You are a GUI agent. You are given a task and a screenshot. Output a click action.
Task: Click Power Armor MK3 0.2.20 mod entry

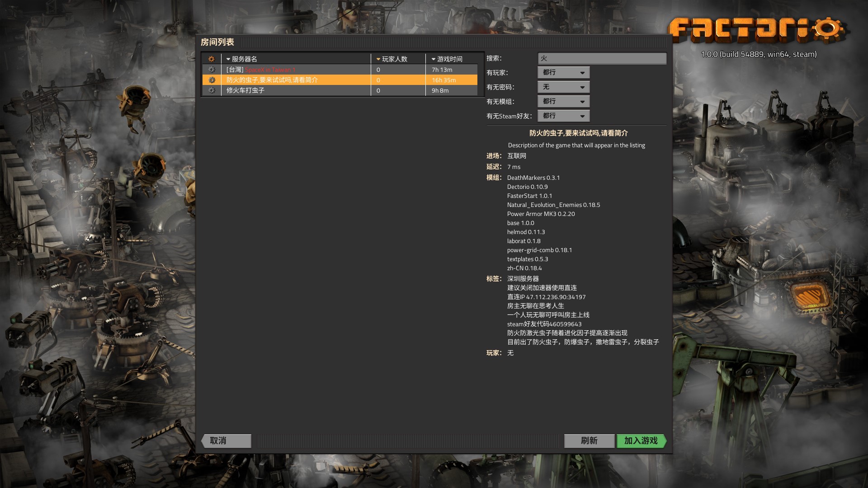tap(541, 214)
